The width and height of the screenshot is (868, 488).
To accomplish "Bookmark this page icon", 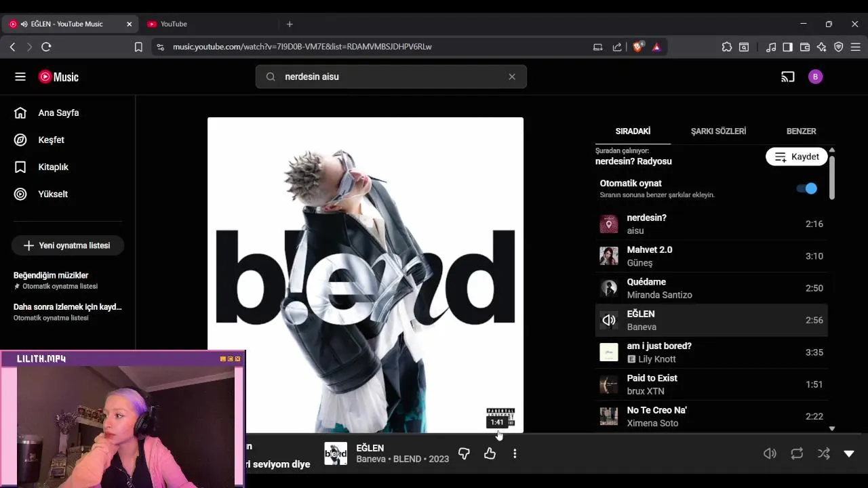I will 138,47.
